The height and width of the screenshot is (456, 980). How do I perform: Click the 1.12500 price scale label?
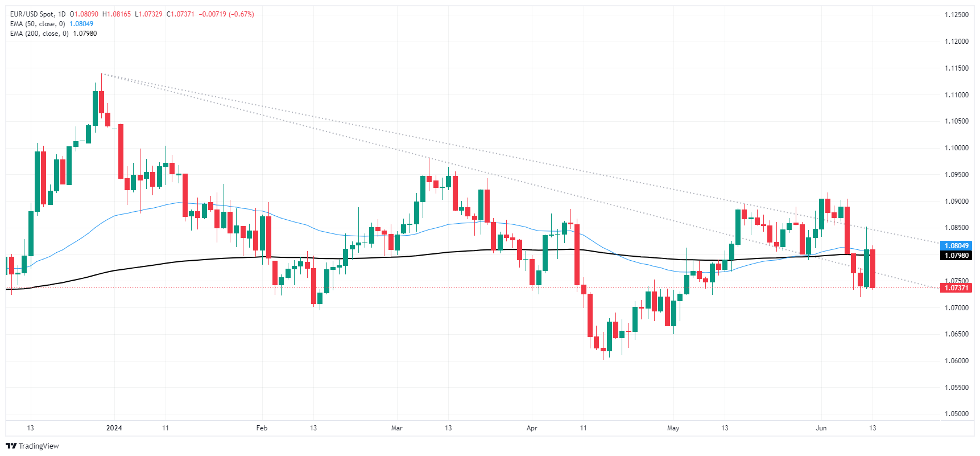pos(956,15)
